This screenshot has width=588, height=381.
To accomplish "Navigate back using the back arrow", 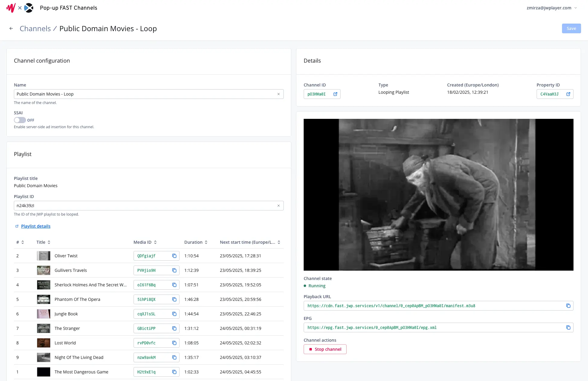I will [11, 28].
